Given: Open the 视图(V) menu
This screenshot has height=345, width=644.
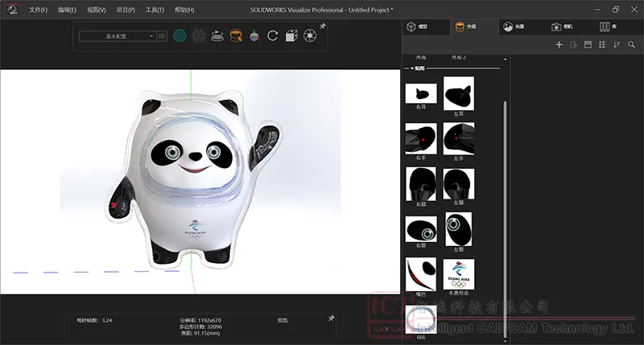Looking at the screenshot, I should [96, 10].
